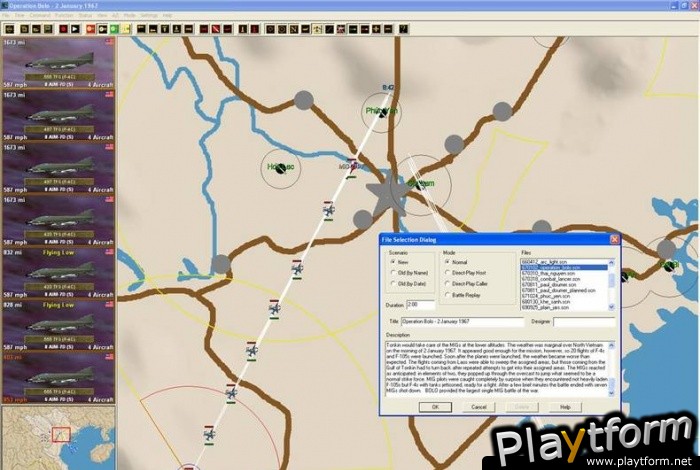
Task: Click the yellow-highlighted aircraft toolbar icon
Action: coord(317,29)
